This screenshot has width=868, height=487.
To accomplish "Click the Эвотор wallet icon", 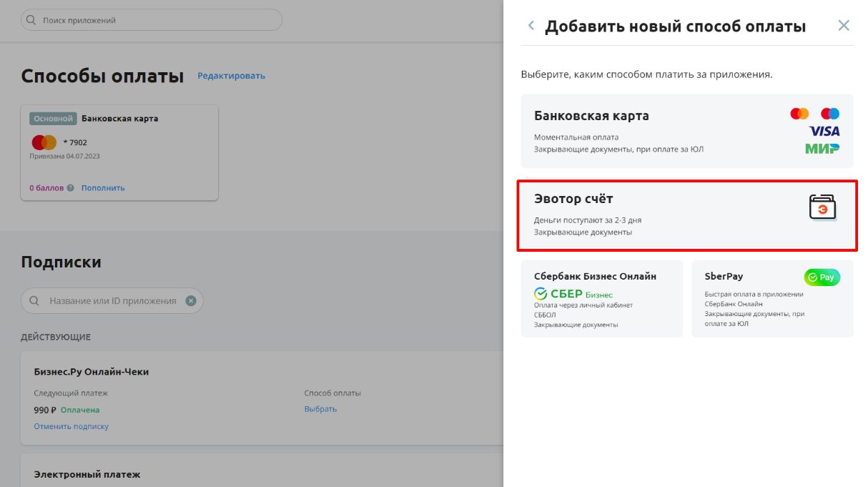I will pos(822,207).
